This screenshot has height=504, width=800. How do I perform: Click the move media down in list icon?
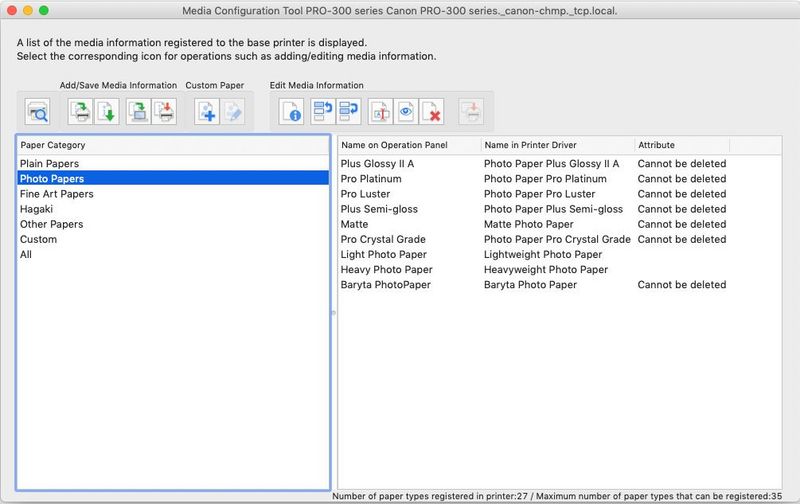pos(348,112)
